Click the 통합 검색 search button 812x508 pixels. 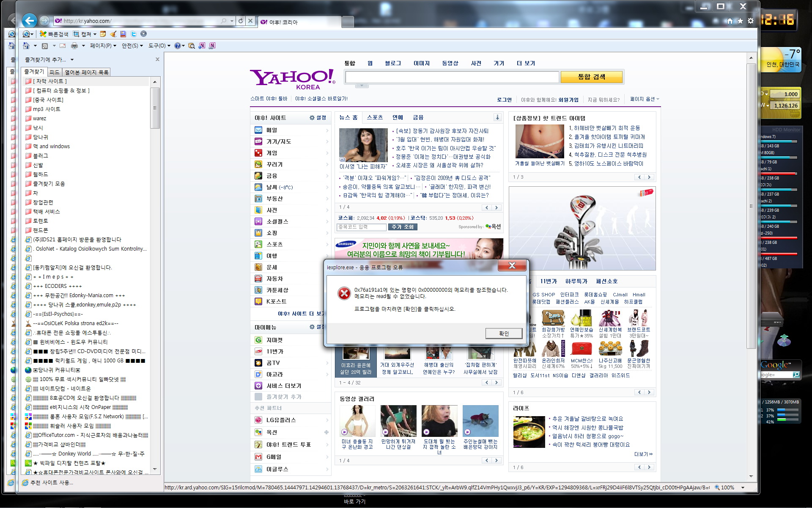tap(591, 77)
